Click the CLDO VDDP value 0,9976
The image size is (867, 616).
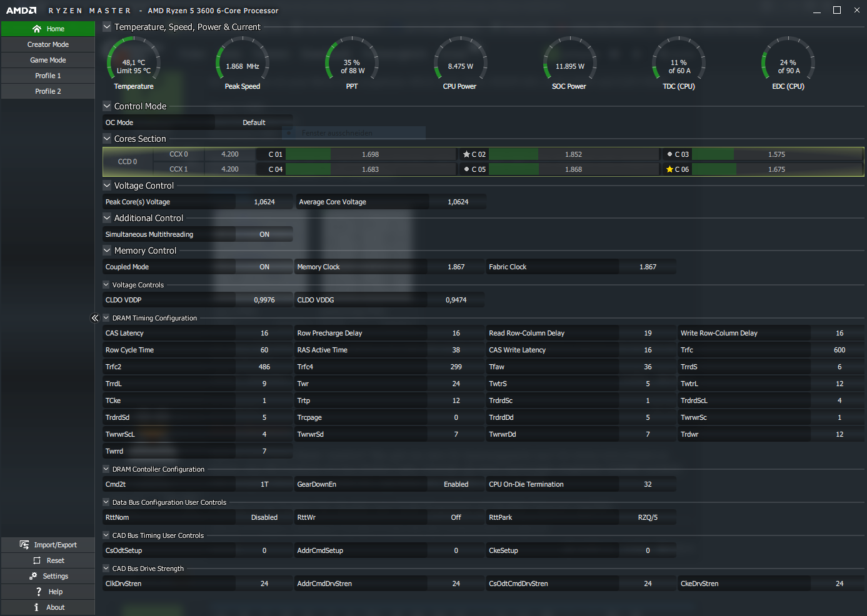click(x=264, y=300)
